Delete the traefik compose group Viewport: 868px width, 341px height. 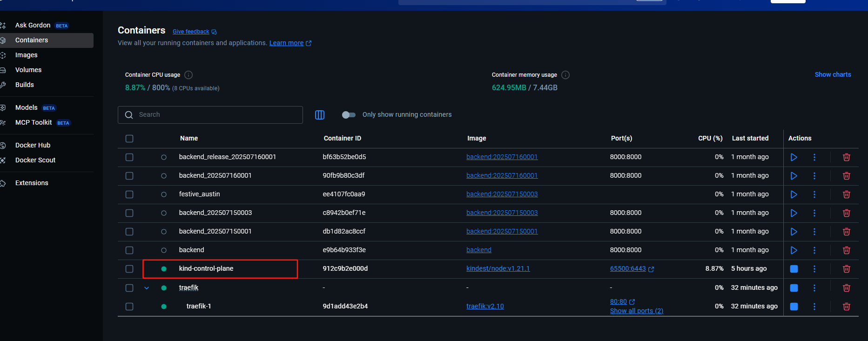coord(847,288)
